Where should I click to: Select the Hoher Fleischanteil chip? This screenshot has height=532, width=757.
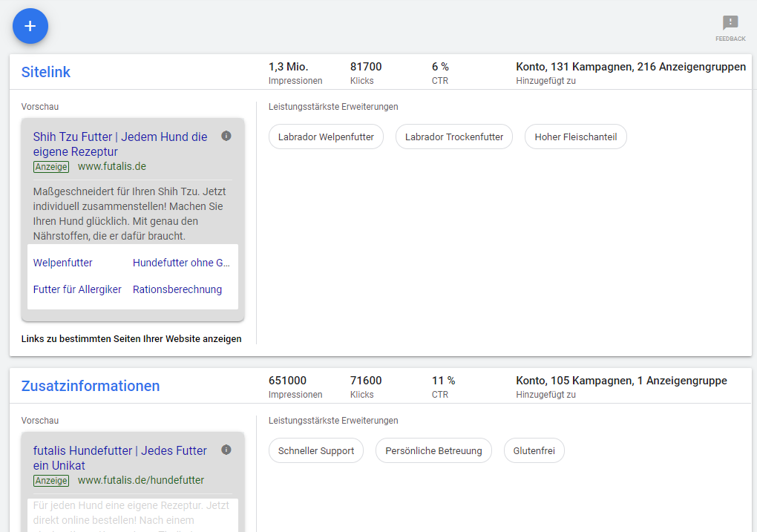(575, 137)
